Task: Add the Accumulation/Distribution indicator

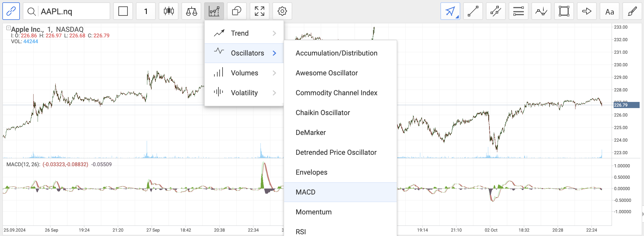Action: (340, 53)
